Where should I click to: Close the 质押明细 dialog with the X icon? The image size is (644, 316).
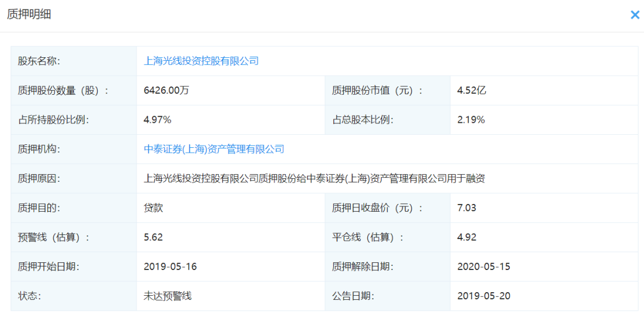[x=634, y=15]
